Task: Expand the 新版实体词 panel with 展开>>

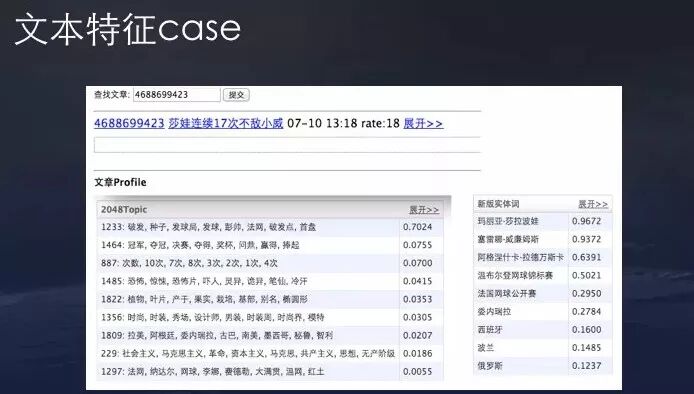Action: pyautogui.click(x=593, y=204)
